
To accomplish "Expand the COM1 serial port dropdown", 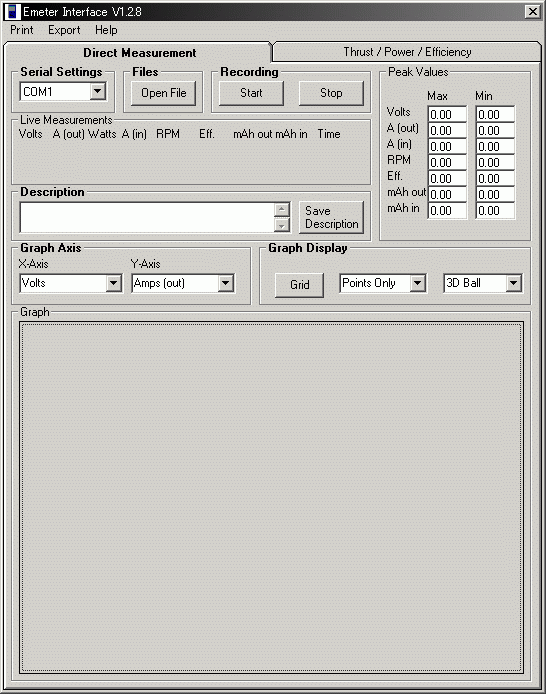I will click(x=97, y=92).
